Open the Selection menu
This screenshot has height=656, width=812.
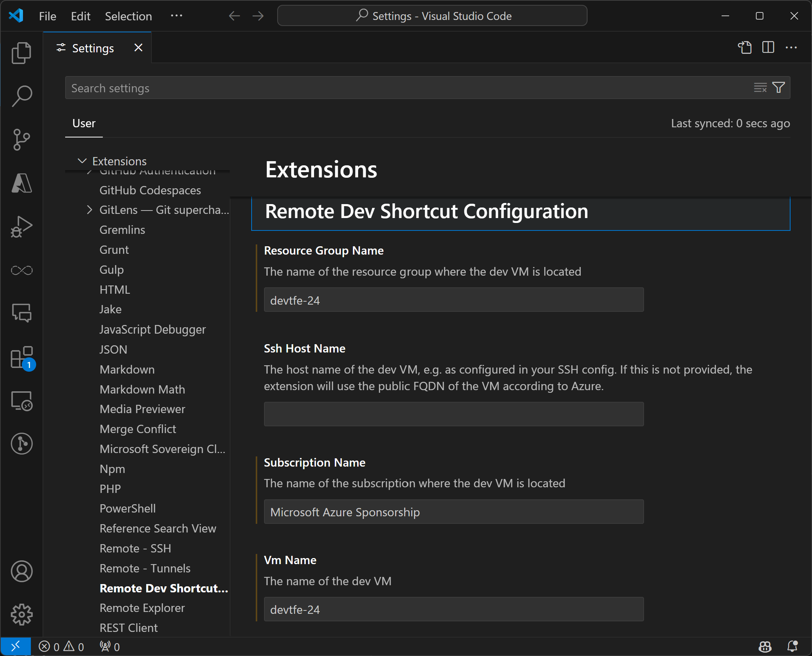[x=128, y=16]
